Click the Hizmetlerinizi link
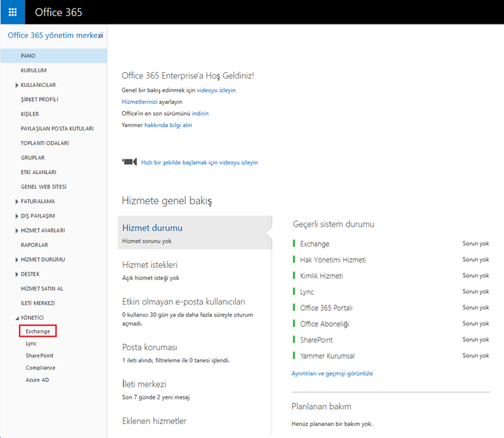The width and height of the screenshot is (504, 438). (x=140, y=102)
